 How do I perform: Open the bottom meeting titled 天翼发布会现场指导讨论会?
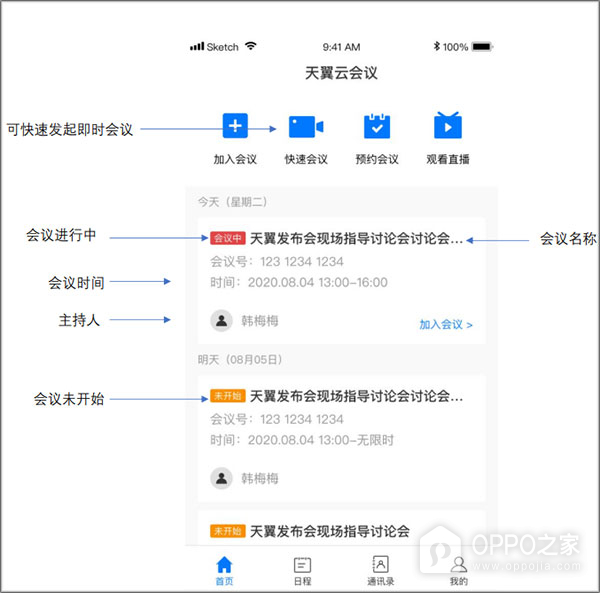pyautogui.click(x=329, y=531)
